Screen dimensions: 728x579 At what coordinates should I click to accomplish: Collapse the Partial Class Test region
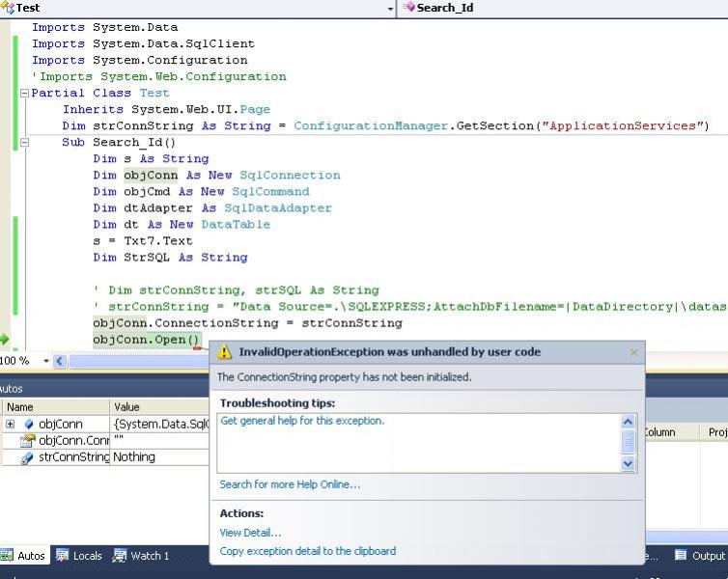(x=24, y=94)
